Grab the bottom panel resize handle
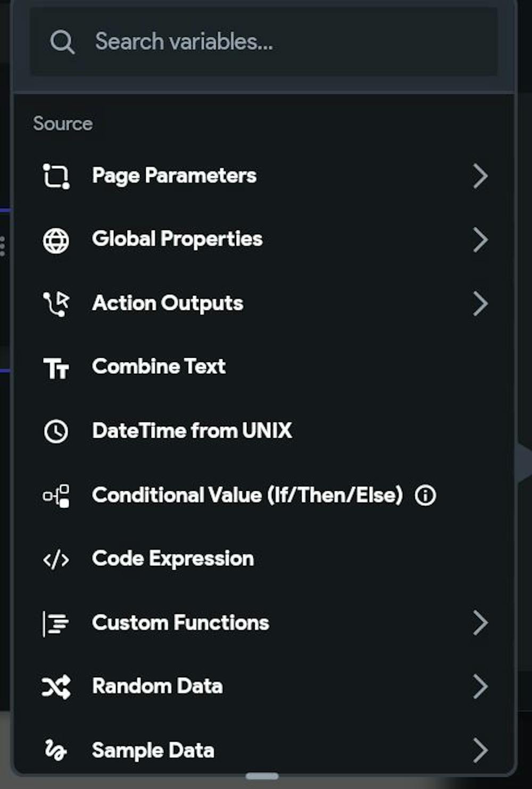 point(262,776)
